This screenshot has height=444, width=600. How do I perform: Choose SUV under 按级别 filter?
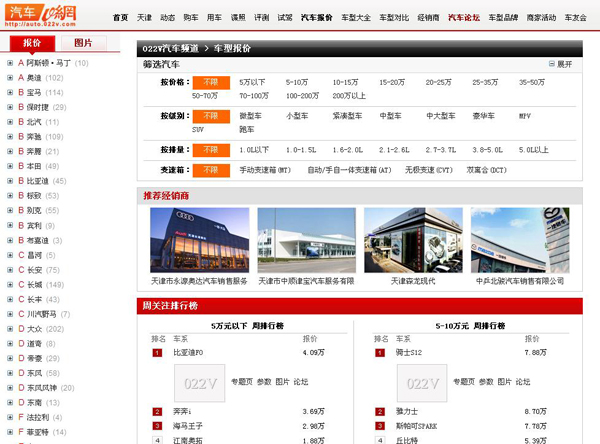(x=201, y=129)
